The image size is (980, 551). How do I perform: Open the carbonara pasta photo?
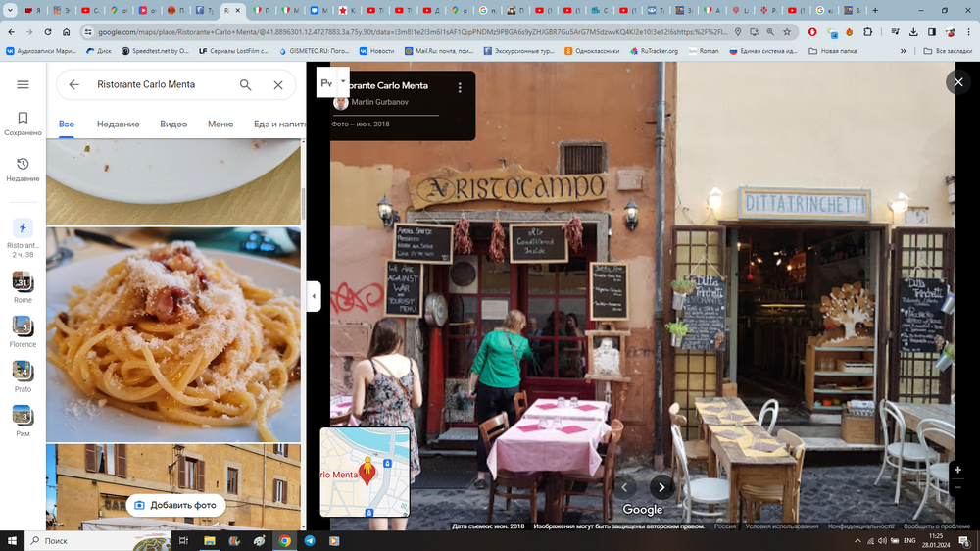(x=173, y=334)
